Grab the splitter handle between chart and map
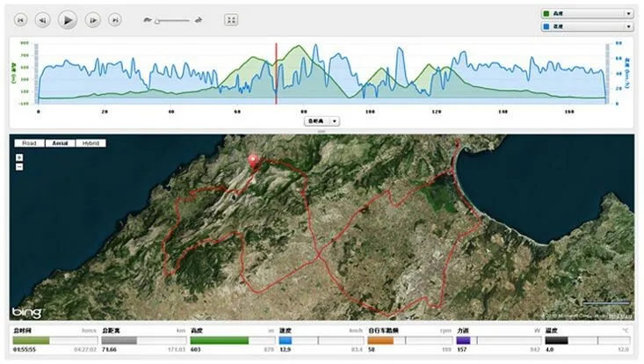 pyautogui.click(x=322, y=132)
